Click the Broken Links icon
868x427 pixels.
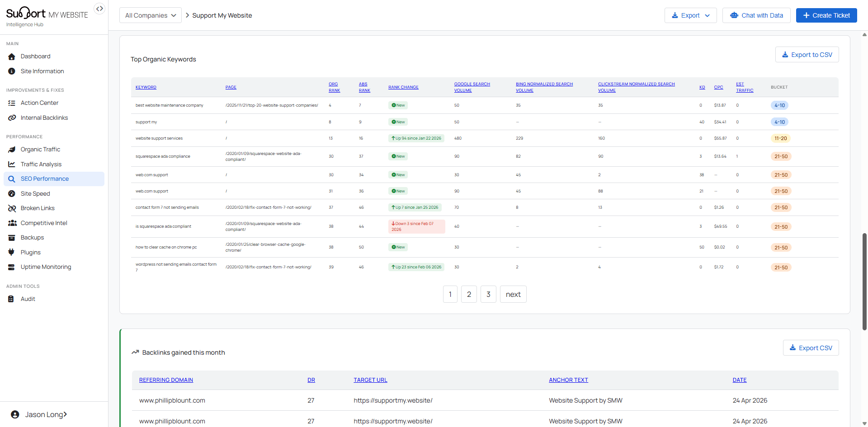point(12,208)
